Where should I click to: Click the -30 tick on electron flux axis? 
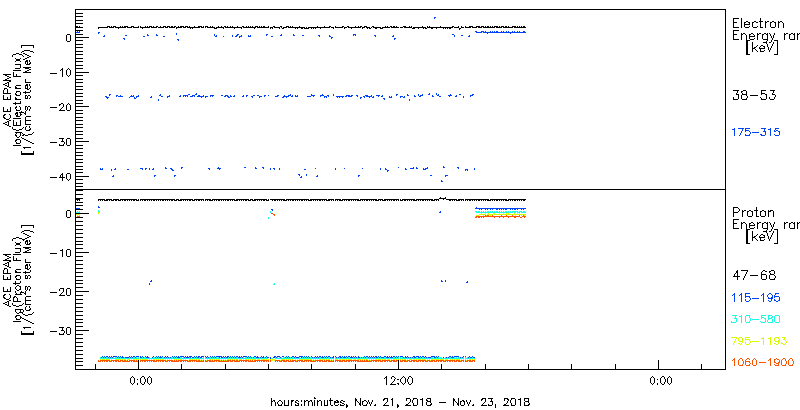pyautogui.click(x=62, y=141)
